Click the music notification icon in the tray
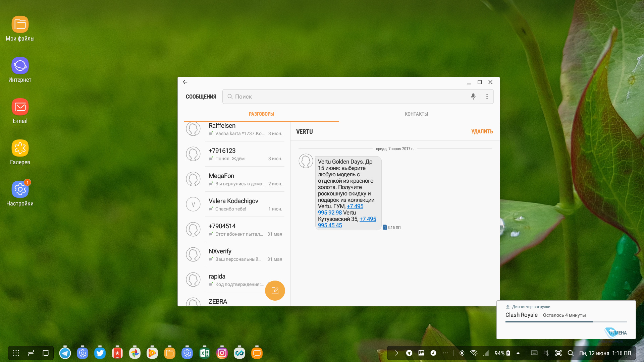The image size is (644, 362). point(433,353)
